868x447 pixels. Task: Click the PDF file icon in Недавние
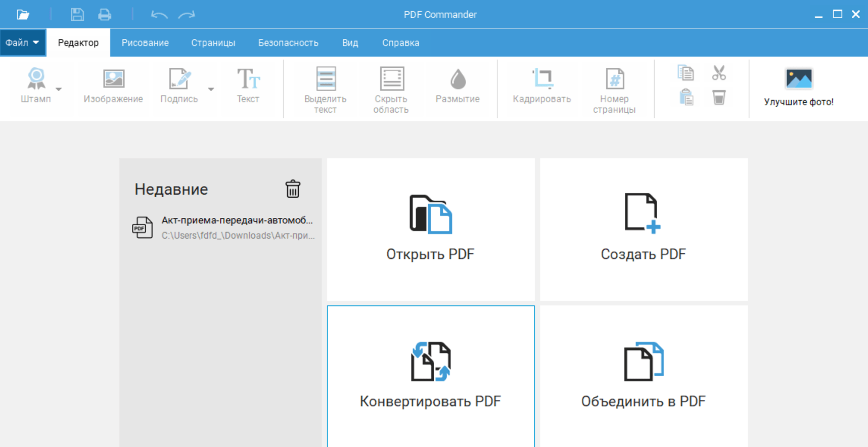coord(143,228)
